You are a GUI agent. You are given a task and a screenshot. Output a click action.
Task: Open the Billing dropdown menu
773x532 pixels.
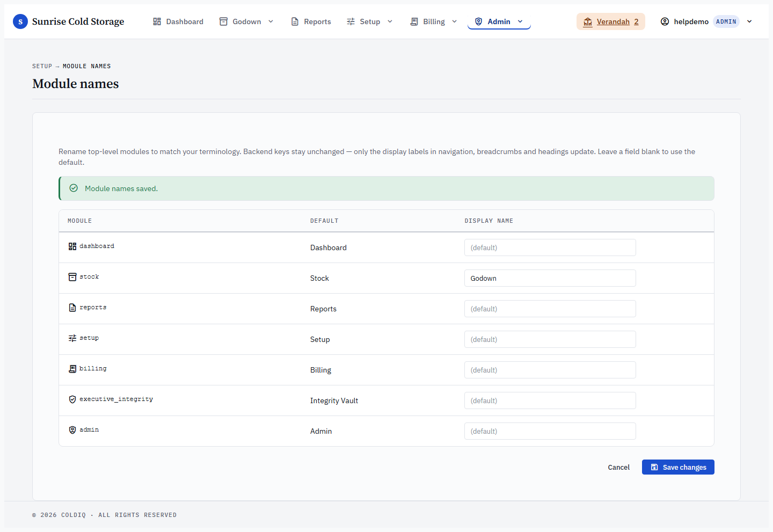(433, 21)
